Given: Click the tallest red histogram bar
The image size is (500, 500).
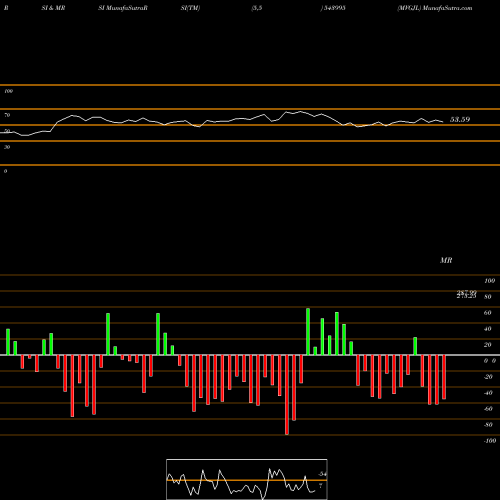Looking at the screenshot, I should click(287, 395).
